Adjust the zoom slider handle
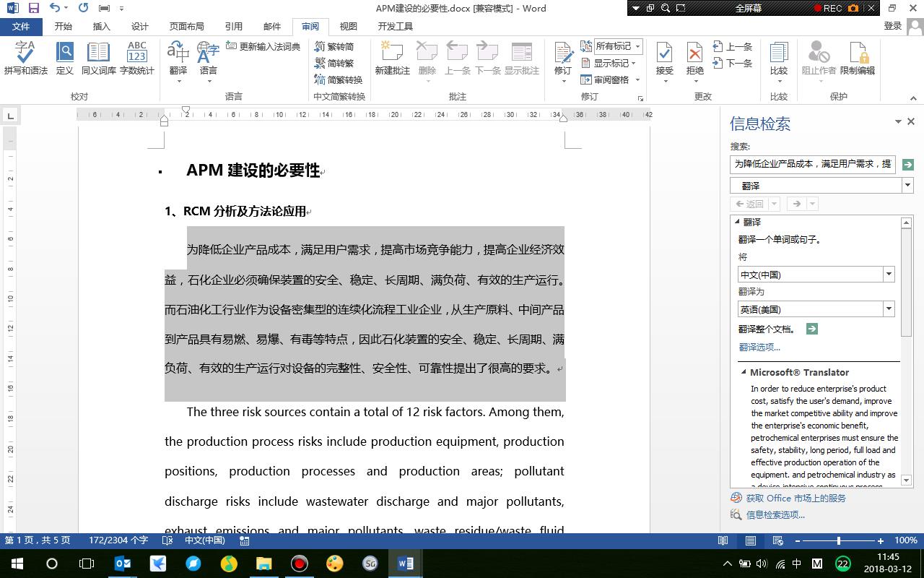The width and height of the screenshot is (924, 578). pos(839,540)
